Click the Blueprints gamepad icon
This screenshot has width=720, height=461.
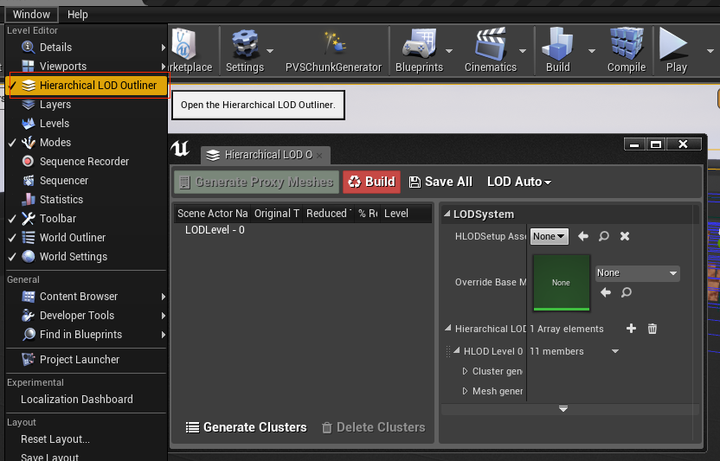pos(419,44)
